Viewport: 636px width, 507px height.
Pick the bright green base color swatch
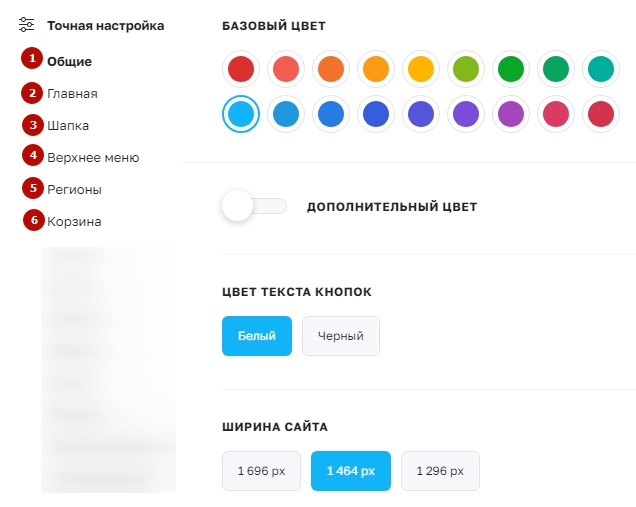(x=511, y=70)
